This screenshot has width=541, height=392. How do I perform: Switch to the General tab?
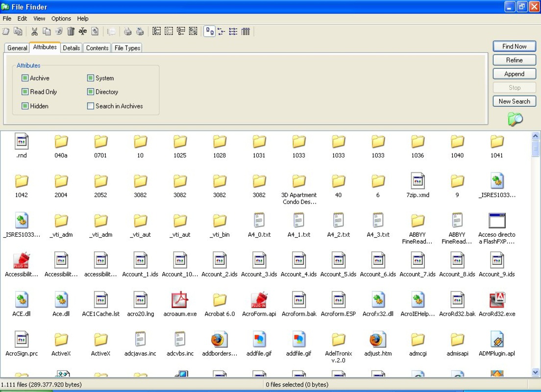tap(17, 48)
